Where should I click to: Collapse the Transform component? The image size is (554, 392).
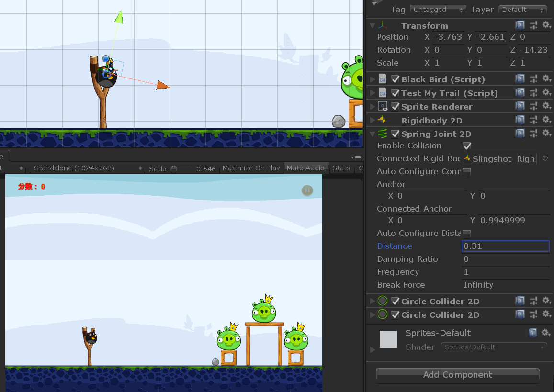pyautogui.click(x=372, y=25)
